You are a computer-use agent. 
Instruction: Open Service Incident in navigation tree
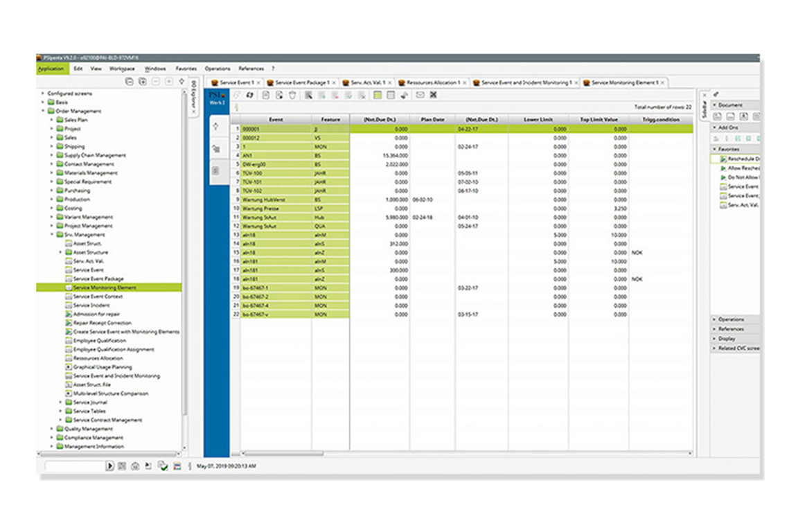(91, 305)
